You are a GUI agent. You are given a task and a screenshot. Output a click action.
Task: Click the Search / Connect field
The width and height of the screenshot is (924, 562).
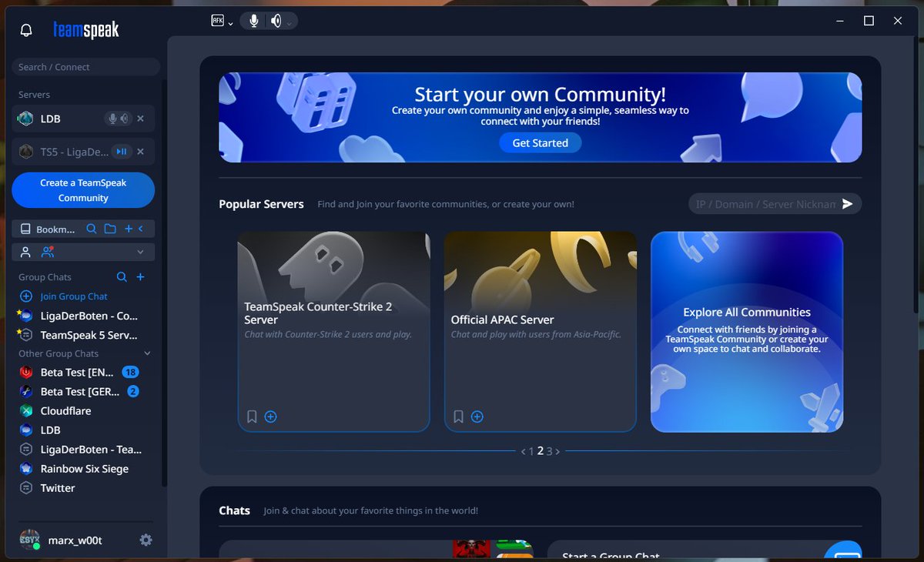click(86, 67)
